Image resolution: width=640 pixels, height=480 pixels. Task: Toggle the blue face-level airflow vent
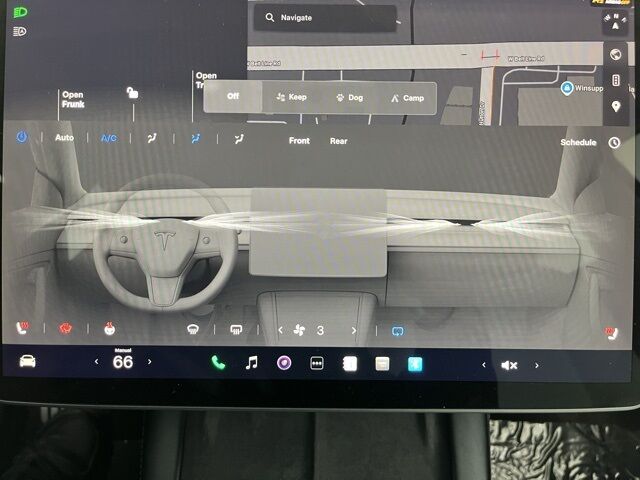[x=196, y=139]
